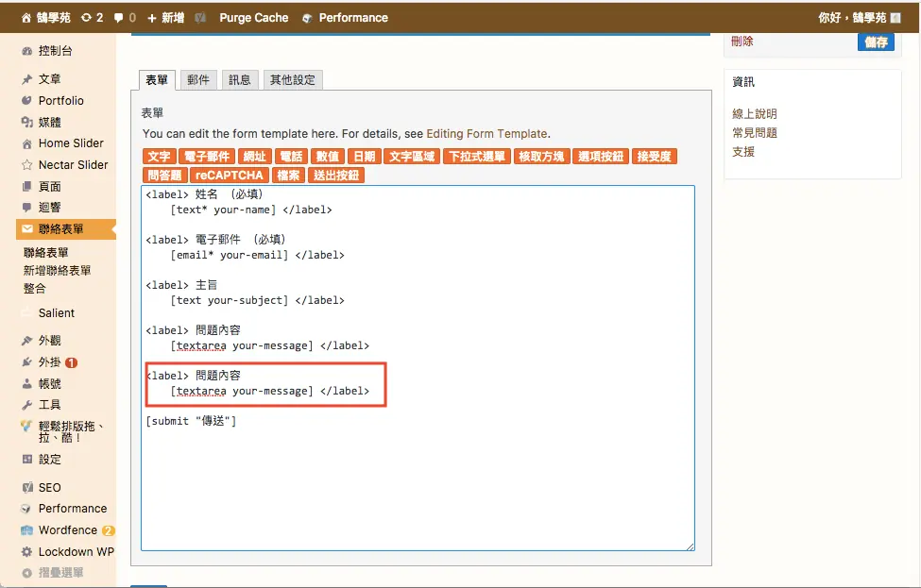Click the Nectar Slider star icon

click(27, 165)
